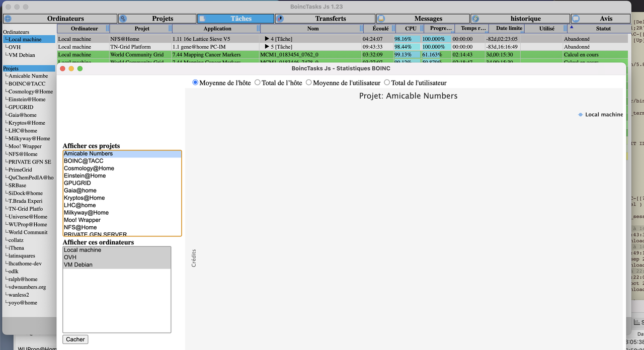Screen dimensions: 644x350
Task: Select Universe@Home in the sidebar
Action: (x=28, y=217)
